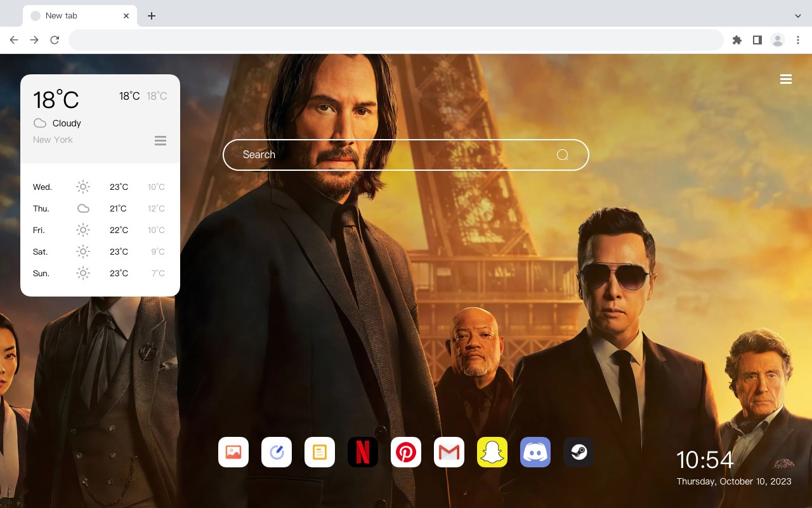This screenshot has width=812, height=508.
Task: Go back to previous page
Action: click(x=14, y=40)
